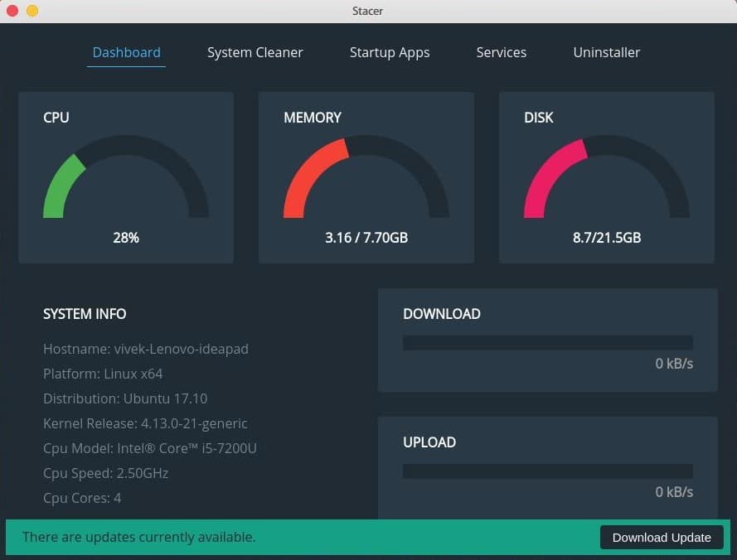Open the Dashboard tab
Screen dimensions: 737x560
click(127, 52)
